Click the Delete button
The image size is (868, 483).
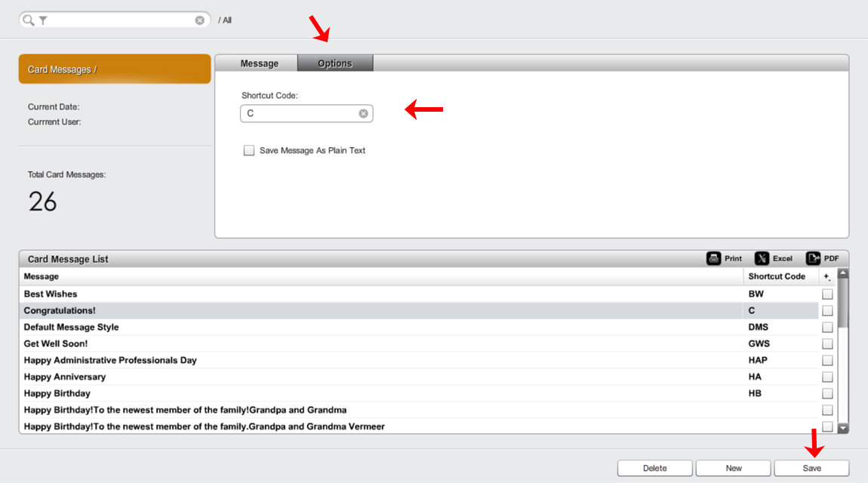click(x=655, y=468)
